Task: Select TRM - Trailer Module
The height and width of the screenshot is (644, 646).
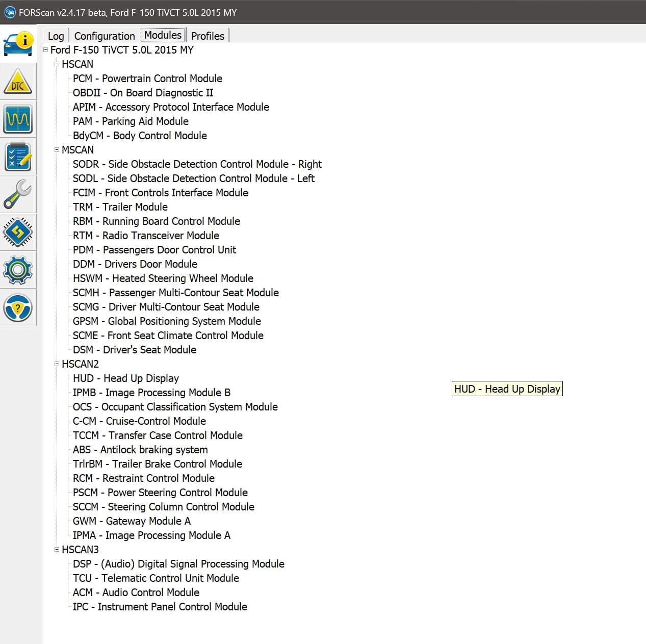Action: pyautogui.click(x=120, y=207)
